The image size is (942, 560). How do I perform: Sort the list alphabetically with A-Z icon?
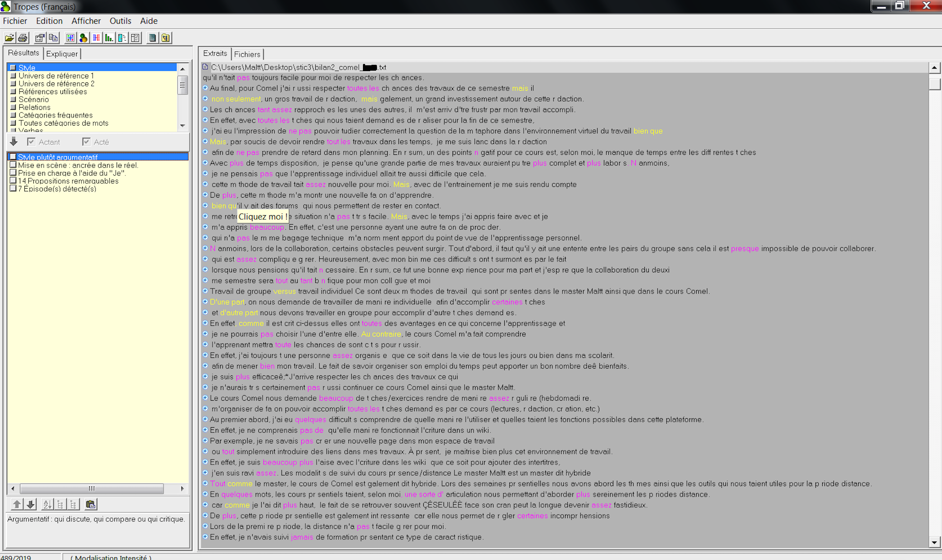coord(47,504)
